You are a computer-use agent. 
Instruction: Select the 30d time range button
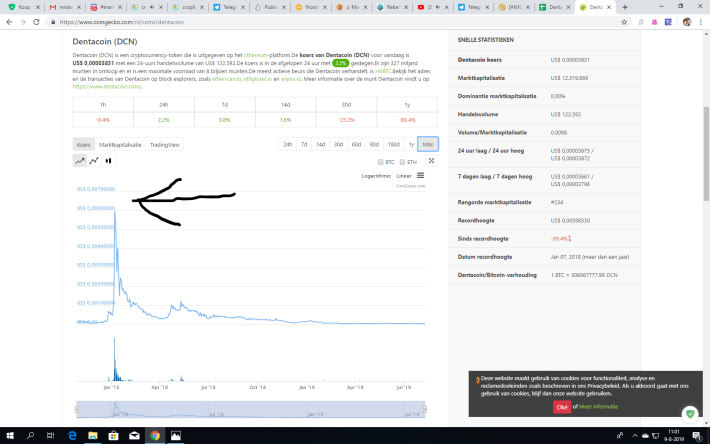338,144
